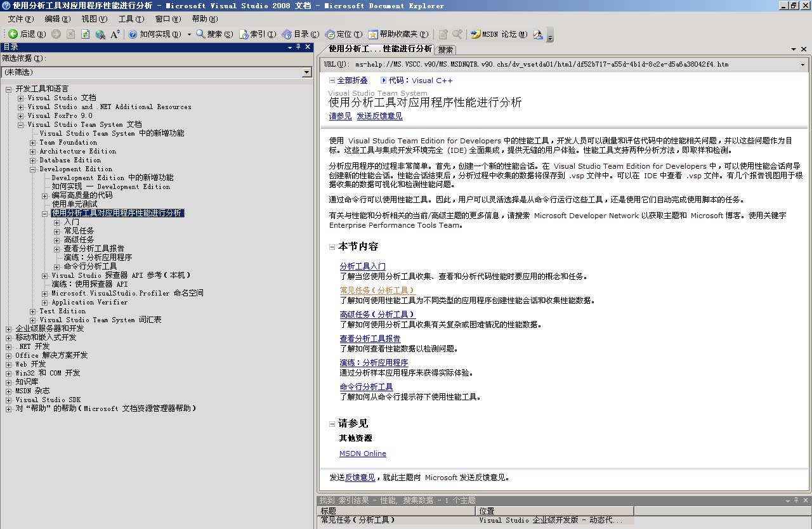Collapse the 本节内容 section
This screenshot has width=812, height=529.
point(332,247)
